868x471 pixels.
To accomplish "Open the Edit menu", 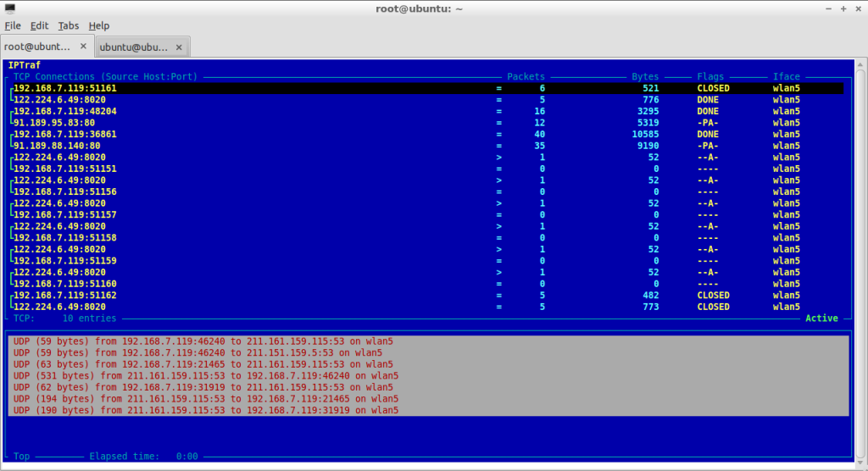I will 39,25.
